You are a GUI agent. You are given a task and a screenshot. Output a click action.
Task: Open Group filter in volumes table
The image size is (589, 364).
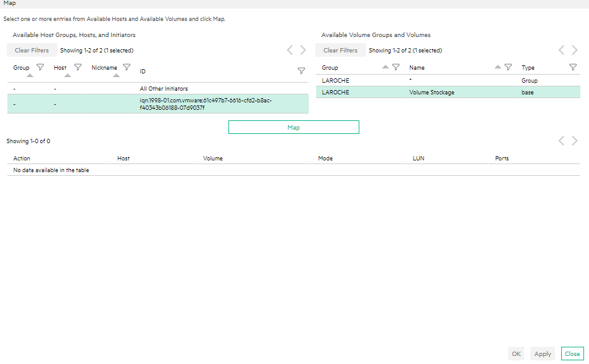(396, 67)
